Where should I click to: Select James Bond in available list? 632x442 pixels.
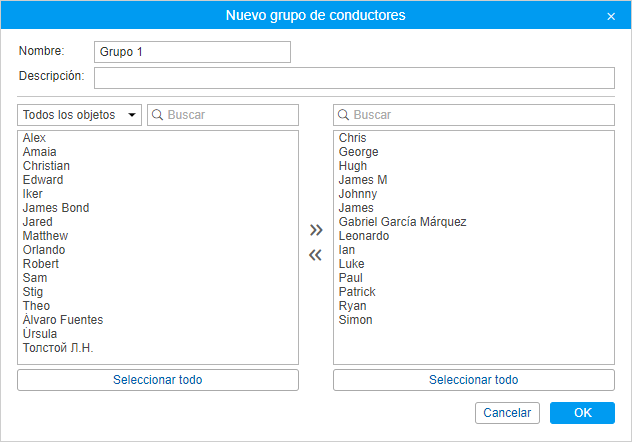click(56, 208)
